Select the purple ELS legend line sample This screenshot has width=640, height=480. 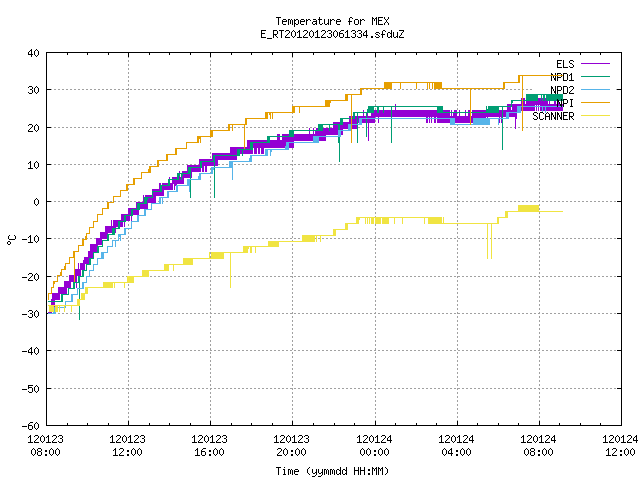[x=595, y=64]
